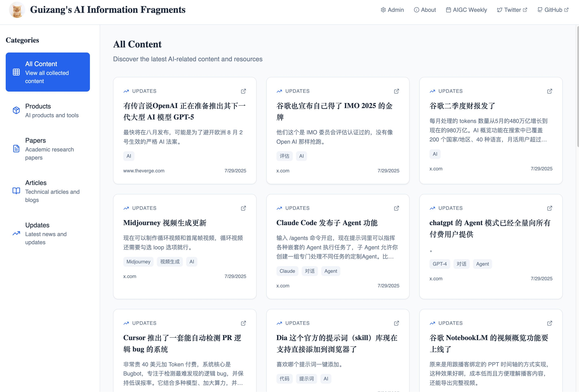
Task: Click the GPT-4 tag chip
Action: (439, 264)
